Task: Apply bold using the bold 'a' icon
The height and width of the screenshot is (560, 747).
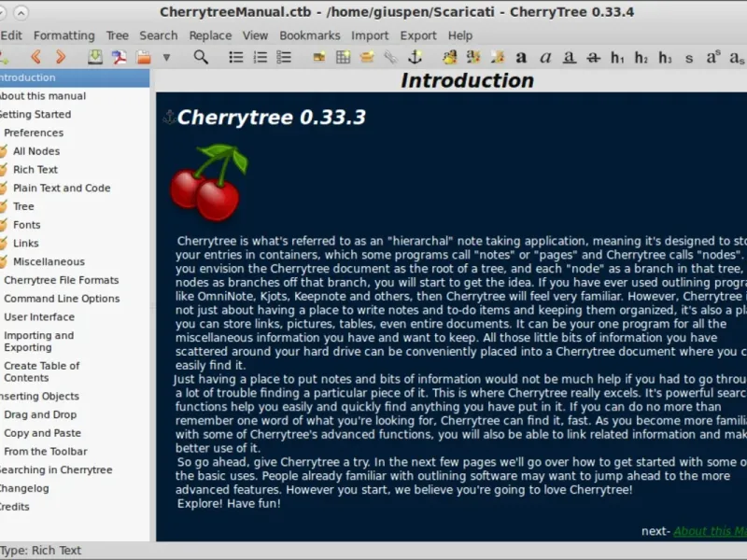Action: [521, 58]
